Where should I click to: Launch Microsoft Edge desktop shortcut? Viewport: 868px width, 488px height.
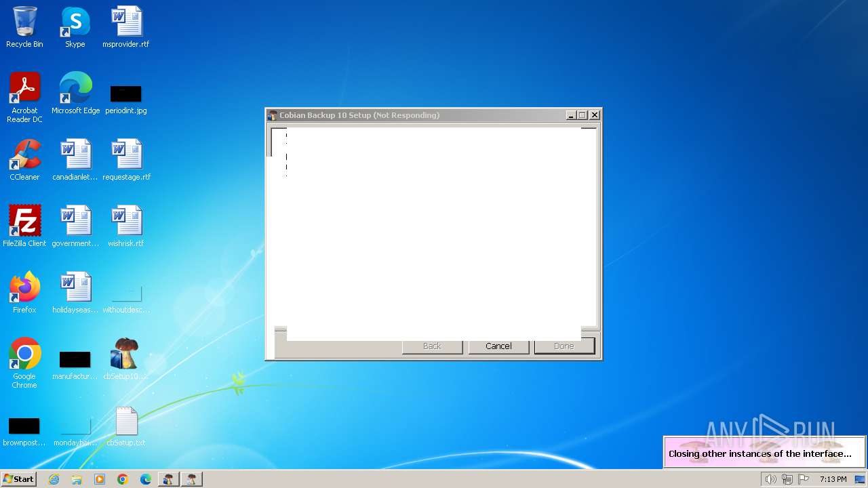75,94
